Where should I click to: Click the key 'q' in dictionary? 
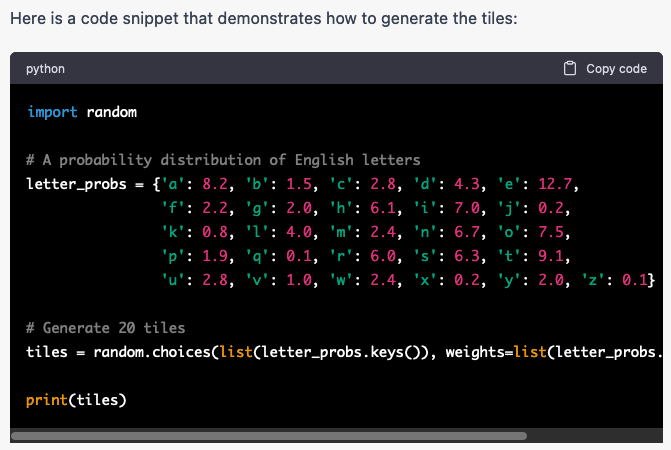[x=257, y=256]
